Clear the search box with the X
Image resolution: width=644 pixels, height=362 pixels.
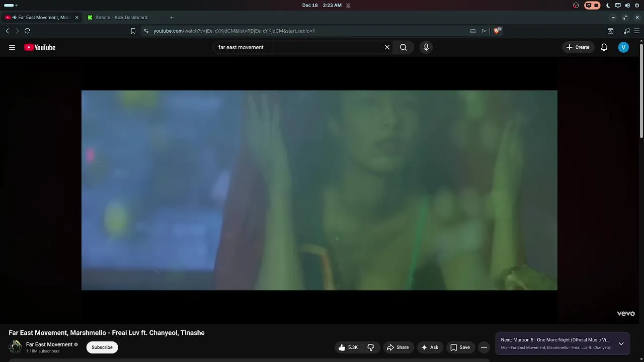click(x=387, y=47)
